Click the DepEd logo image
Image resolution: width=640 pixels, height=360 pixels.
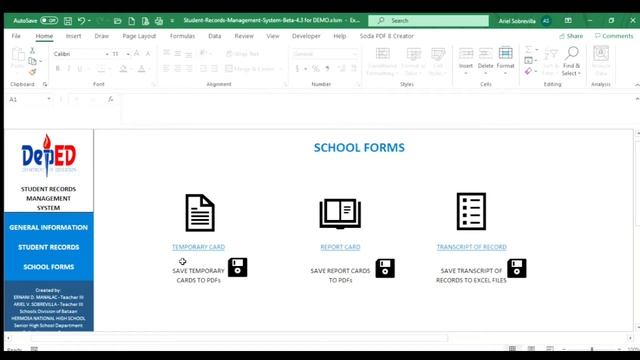tap(49, 155)
